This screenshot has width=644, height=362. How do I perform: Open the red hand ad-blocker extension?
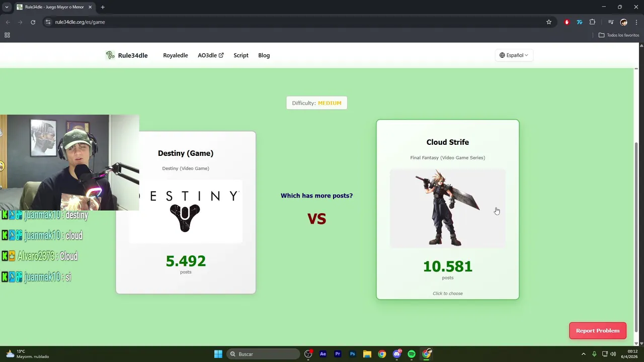(567, 22)
